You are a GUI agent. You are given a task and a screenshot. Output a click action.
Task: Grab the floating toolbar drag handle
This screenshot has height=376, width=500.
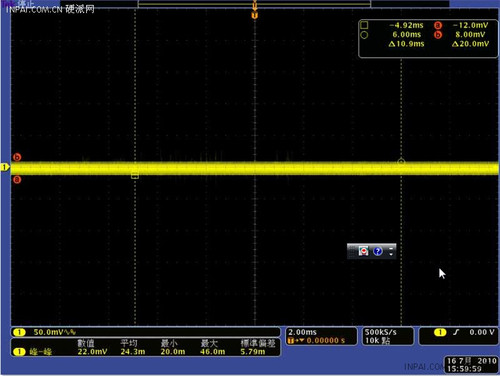[x=352, y=251]
